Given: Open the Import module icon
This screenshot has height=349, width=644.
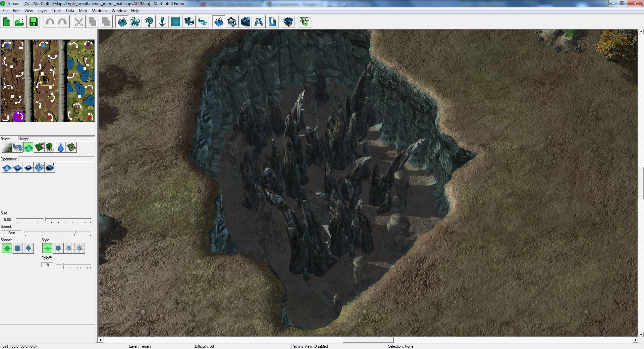Looking at the screenshot, I should coord(272,22).
